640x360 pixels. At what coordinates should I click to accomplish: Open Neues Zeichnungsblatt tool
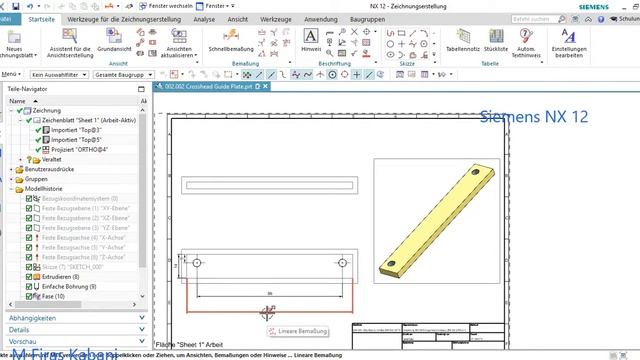(x=15, y=43)
